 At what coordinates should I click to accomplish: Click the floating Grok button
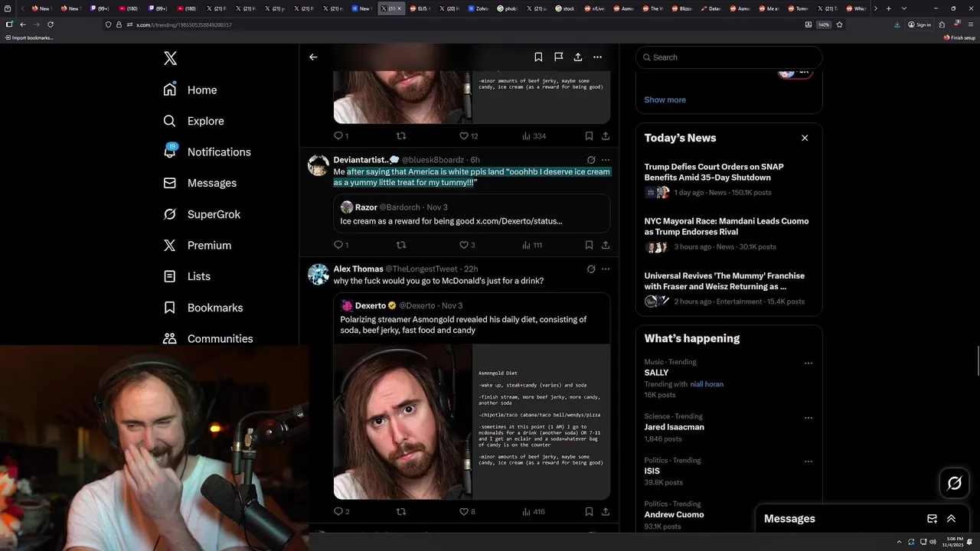tap(955, 483)
